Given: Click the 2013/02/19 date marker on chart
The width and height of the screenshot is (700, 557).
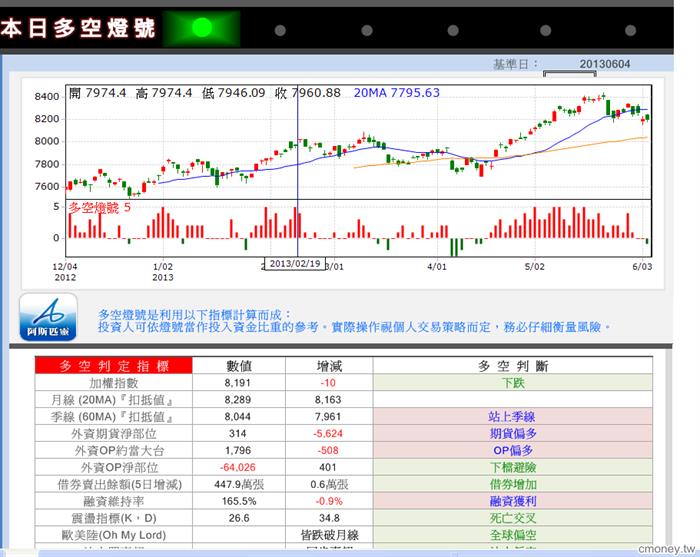Looking at the screenshot, I should pos(295,264).
